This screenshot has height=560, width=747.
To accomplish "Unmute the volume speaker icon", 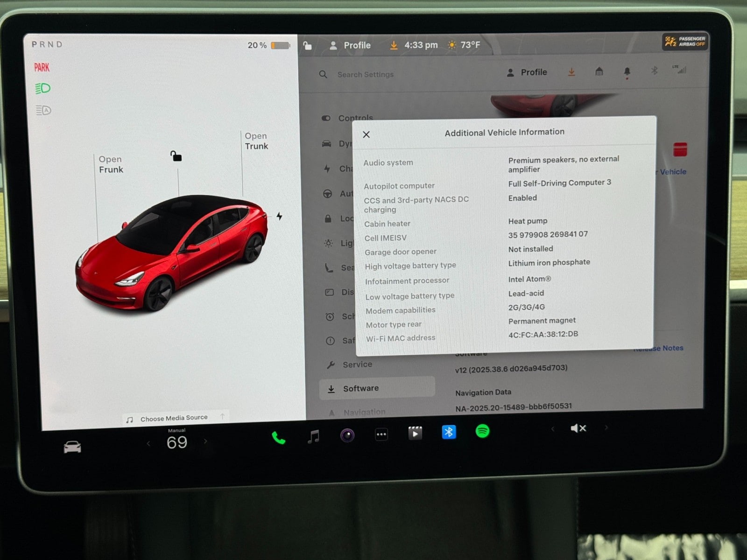I will pos(578,428).
